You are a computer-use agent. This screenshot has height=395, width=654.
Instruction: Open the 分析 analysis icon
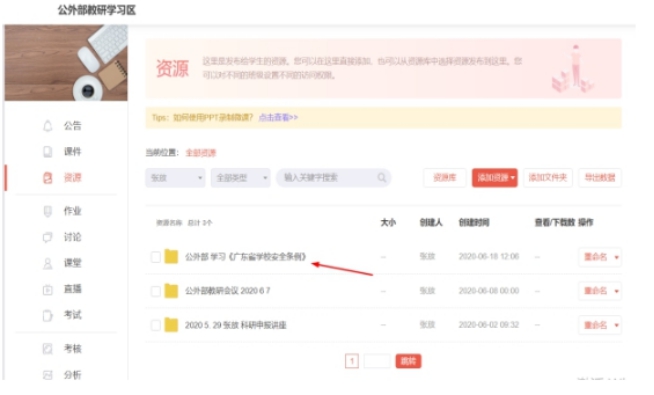coord(48,375)
